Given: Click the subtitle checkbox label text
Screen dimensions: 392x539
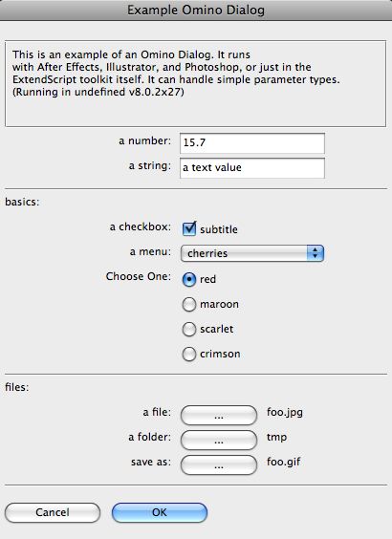Looking at the screenshot, I should click(x=219, y=229).
